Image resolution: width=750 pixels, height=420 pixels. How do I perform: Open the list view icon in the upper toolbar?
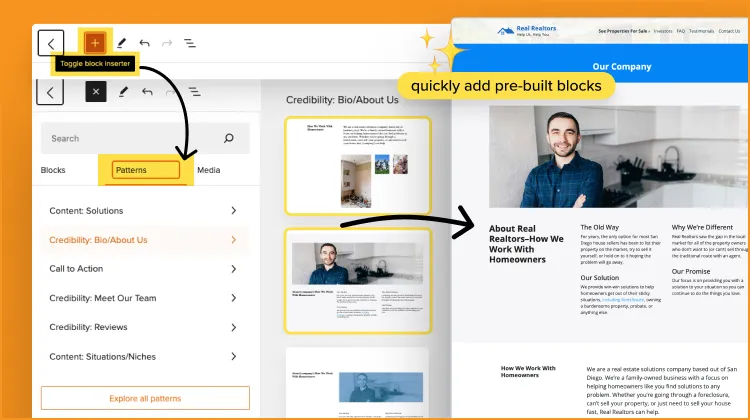pyautogui.click(x=189, y=43)
